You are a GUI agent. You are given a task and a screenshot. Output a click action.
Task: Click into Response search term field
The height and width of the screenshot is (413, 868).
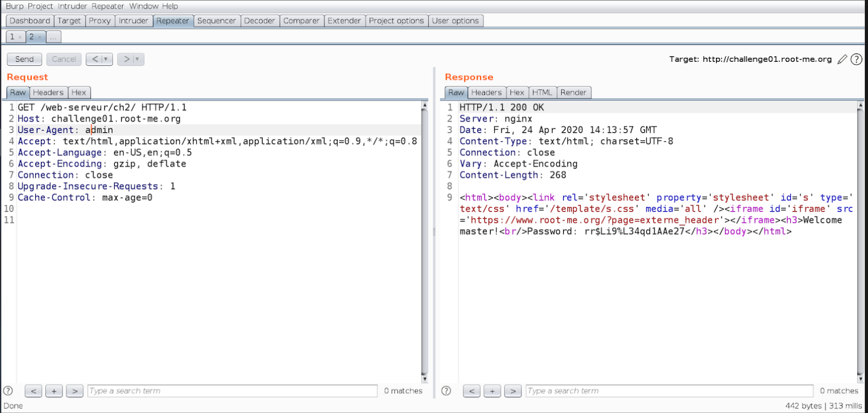click(x=668, y=390)
